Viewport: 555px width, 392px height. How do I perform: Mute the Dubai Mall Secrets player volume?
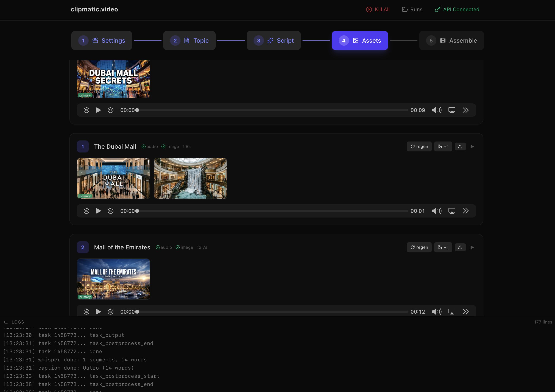(x=437, y=110)
